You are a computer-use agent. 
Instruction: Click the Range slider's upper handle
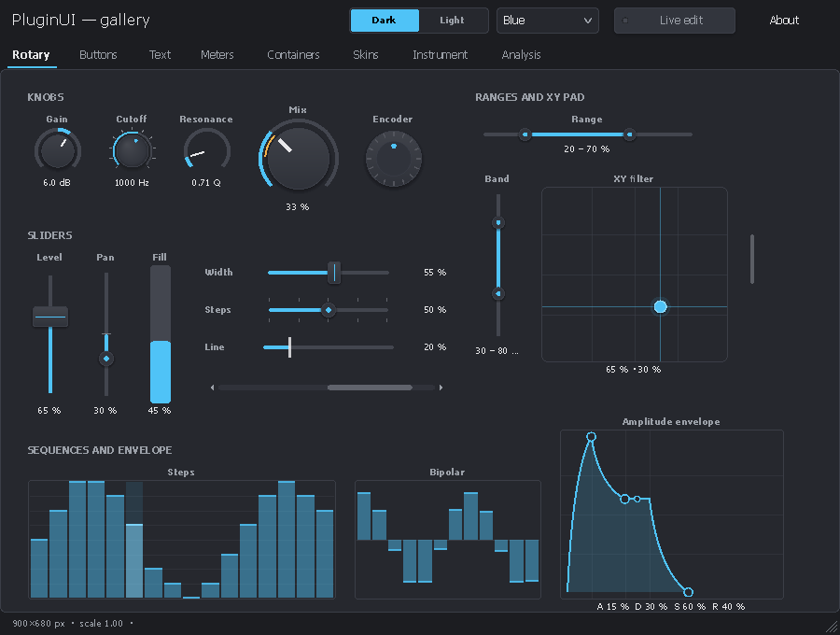(x=630, y=134)
